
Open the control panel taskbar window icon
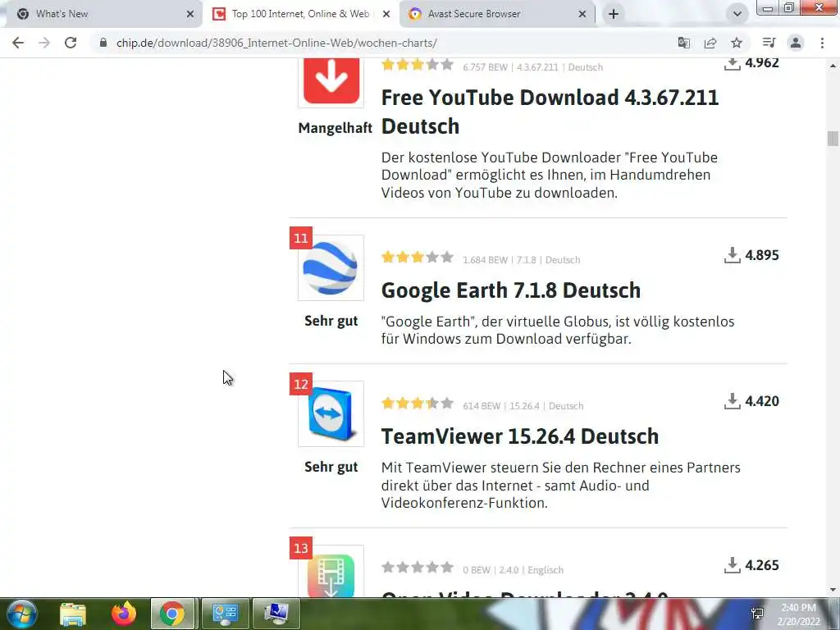coord(225,614)
